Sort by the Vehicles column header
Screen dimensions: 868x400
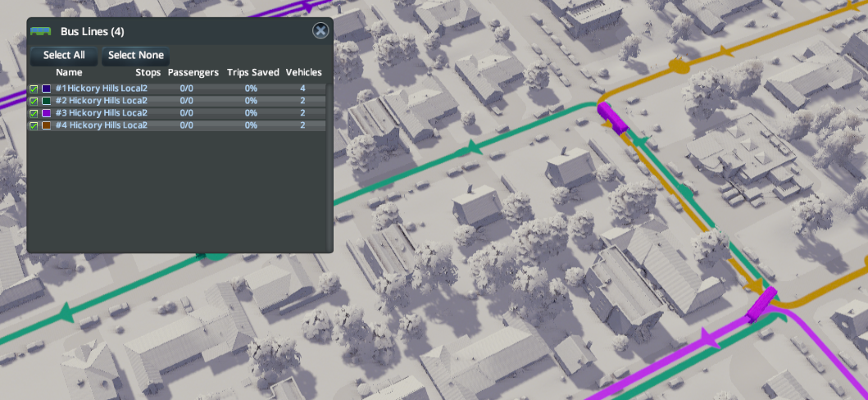(x=303, y=73)
